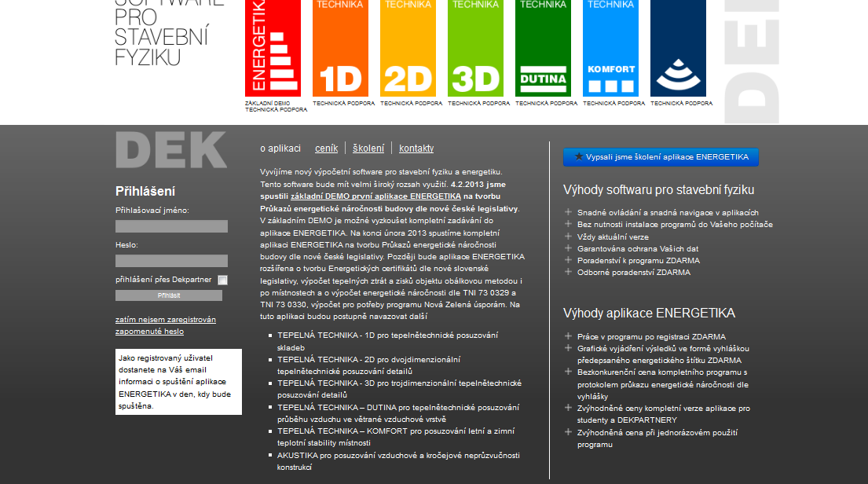
Task: Click the 'Výhody aplikace ENERGETIKA' heading
Action: pyautogui.click(x=649, y=313)
